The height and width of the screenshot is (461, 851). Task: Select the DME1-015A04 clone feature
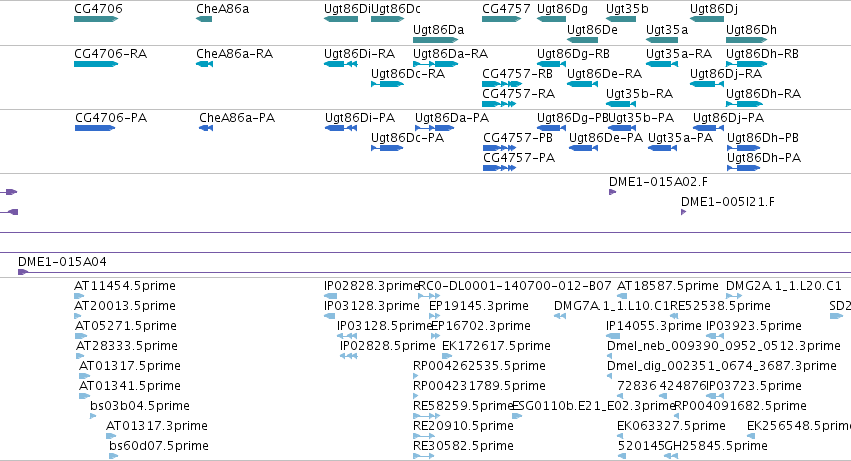[434, 272]
